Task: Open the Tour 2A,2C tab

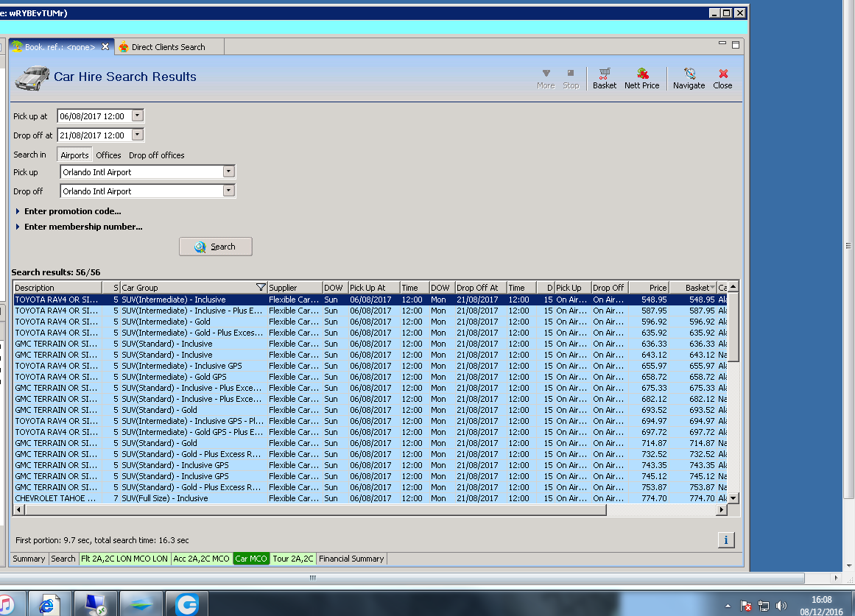Action: click(293, 558)
